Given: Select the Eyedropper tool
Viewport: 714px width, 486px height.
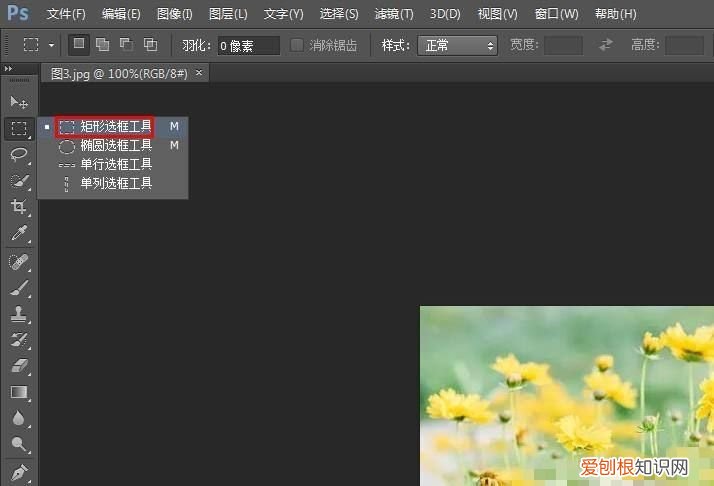Looking at the screenshot, I should click(x=19, y=233).
